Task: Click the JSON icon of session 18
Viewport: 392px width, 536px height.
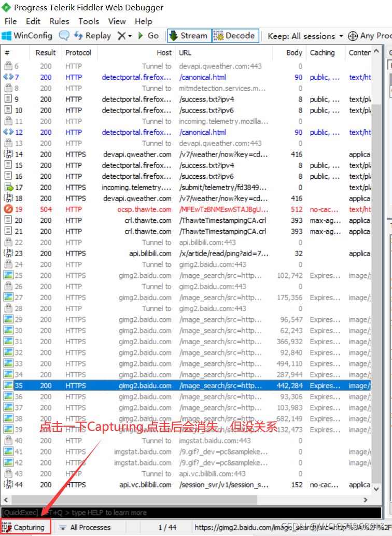Action: coord(8,198)
